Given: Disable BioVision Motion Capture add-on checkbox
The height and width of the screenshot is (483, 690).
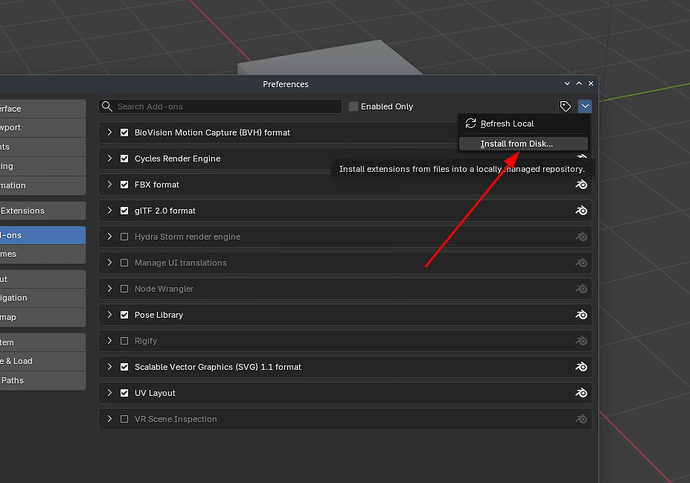Looking at the screenshot, I should 125,132.
